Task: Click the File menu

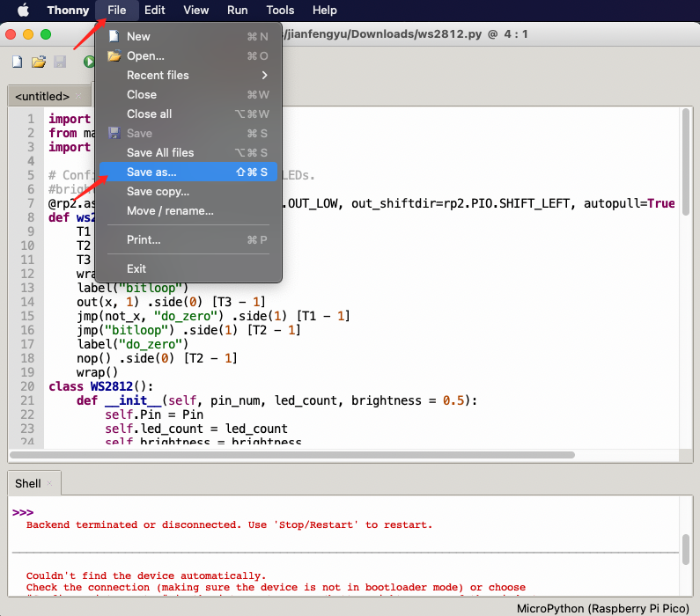Action: click(116, 10)
